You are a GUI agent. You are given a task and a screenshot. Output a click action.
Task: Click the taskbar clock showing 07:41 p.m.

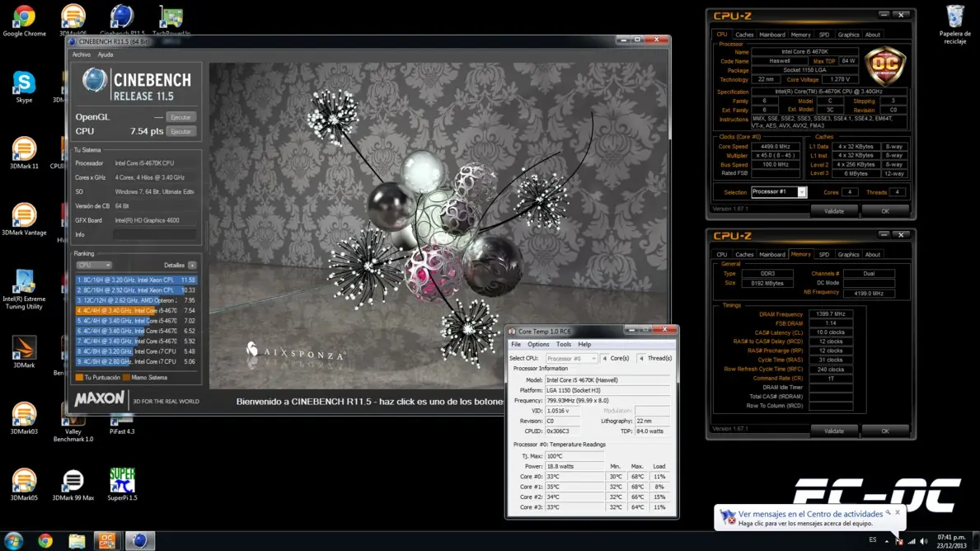point(951,541)
